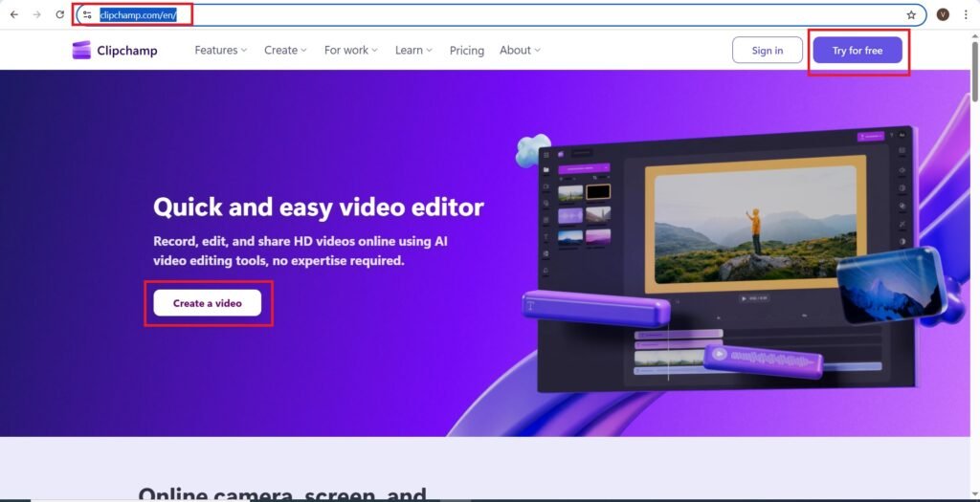Click the browser forward arrow
The width and height of the screenshot is (980, 502).
(36, 14)
